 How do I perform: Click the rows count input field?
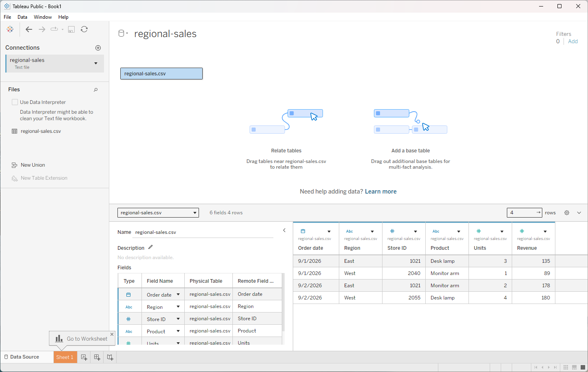[524, 213]
